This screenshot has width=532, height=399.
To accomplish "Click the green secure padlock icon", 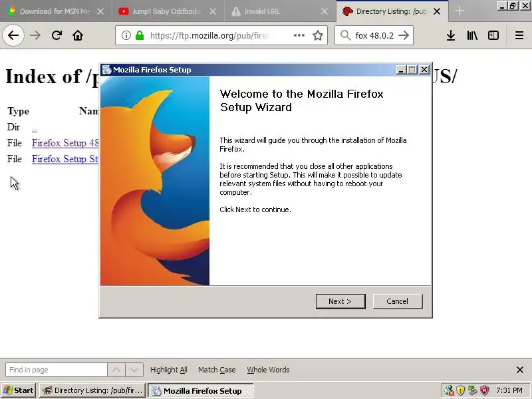I will [x=140, y=35].
